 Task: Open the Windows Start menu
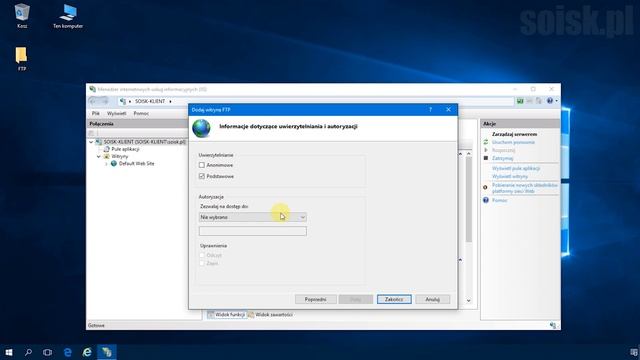tap(9, 352)
